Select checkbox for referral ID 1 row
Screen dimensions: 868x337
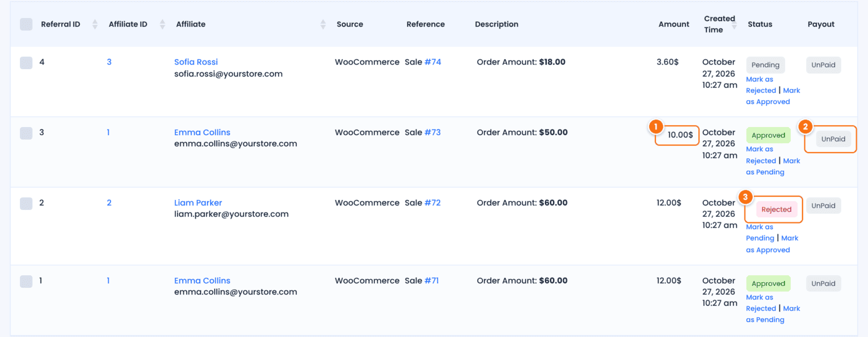pos(26,281)
